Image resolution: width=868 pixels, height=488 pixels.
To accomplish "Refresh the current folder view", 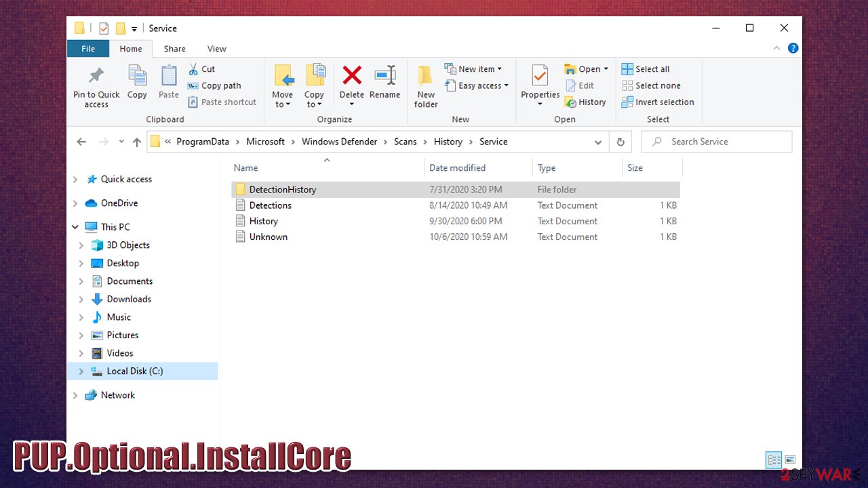I will tap(620, 142).
